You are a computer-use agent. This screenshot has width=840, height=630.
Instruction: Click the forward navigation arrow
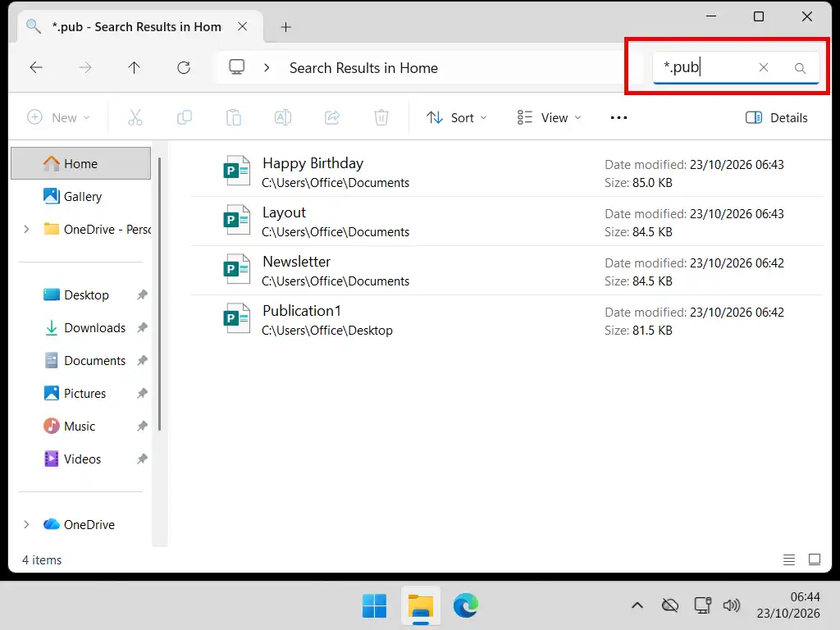[85, 67]
